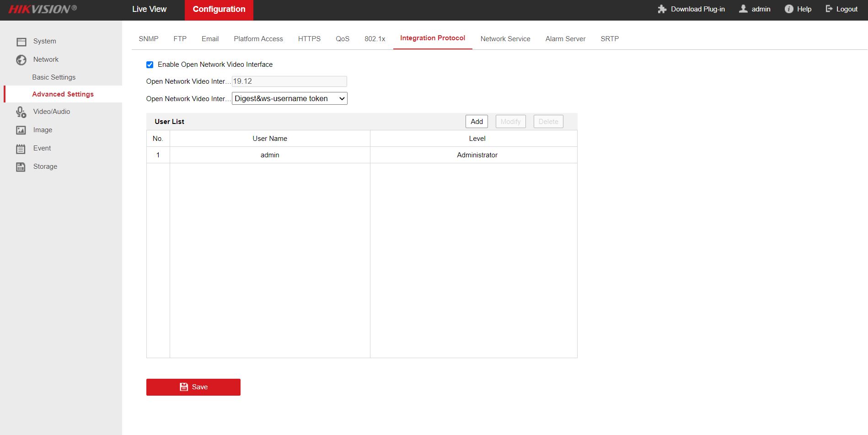The image size is (868, 435).
Task: Switch to the Network Service tab
Action: click(505, 39)
